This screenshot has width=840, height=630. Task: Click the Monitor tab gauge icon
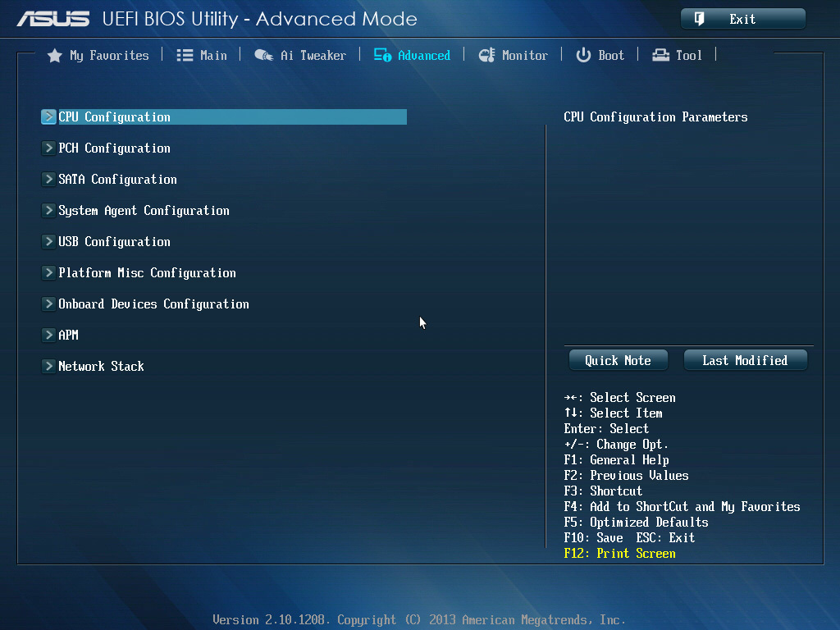click(486, 56)
